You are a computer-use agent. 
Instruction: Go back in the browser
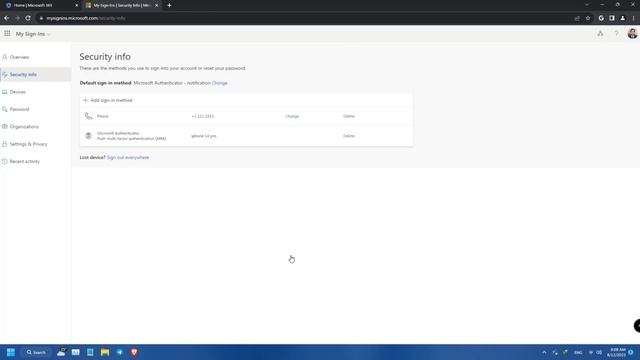7,18
